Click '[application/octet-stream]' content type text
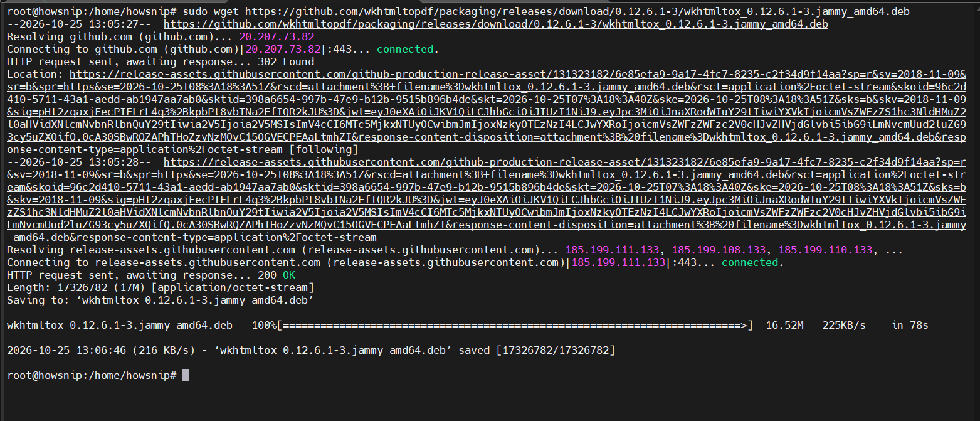 (x=233, y=287)
